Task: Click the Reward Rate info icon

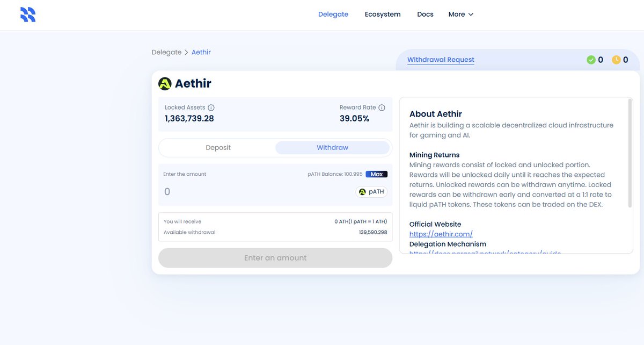Action: point(382,107)
